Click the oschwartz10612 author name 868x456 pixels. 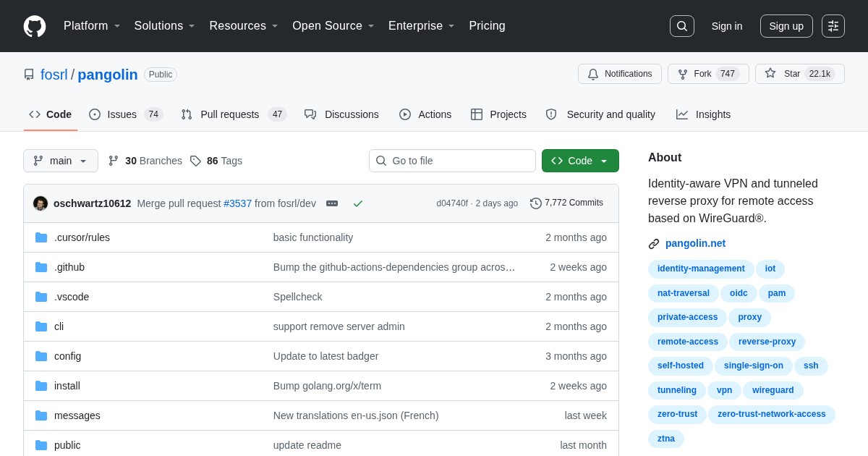93,203
